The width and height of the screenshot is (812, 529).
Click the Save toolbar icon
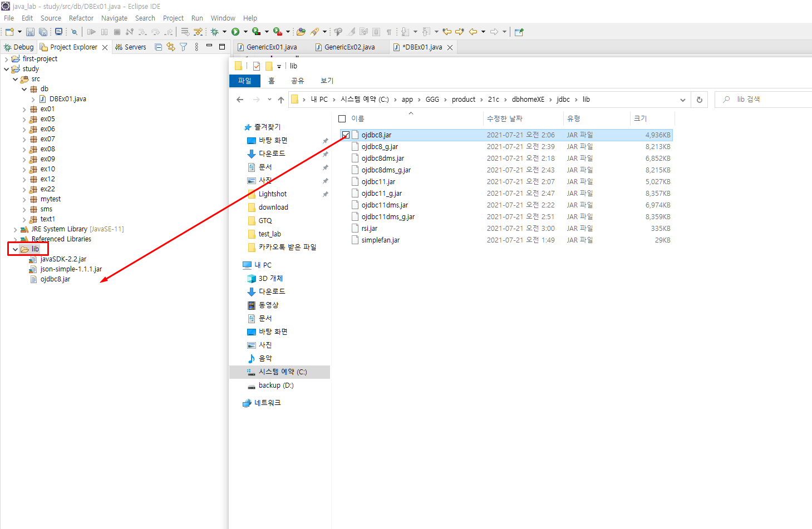(30, 32)
